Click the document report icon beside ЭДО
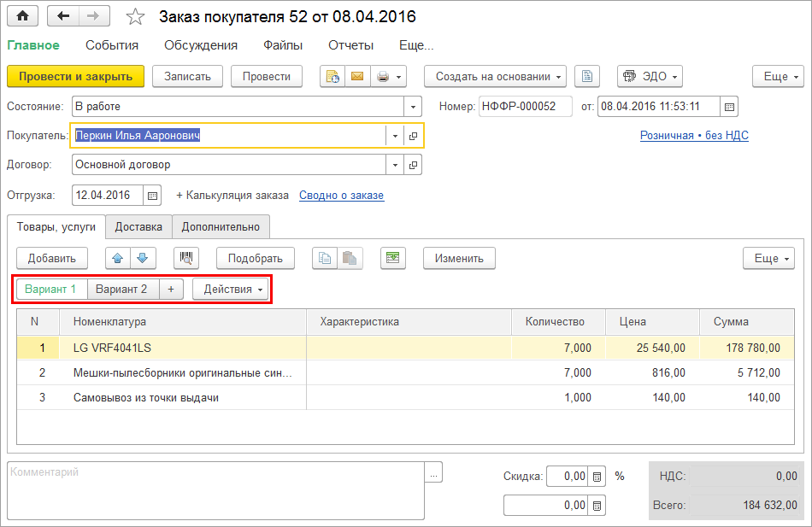This screenshot has height=527, width=812. [x=587, y=76]
